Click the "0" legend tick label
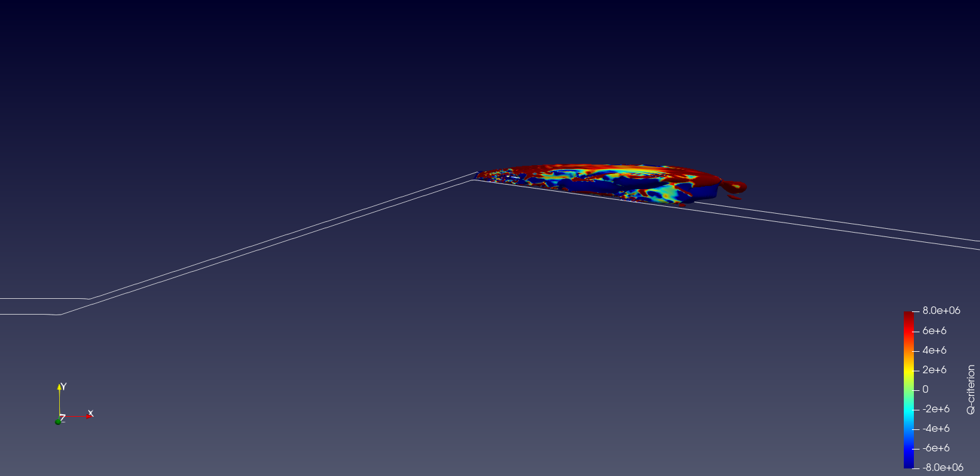This screenshot has width=980, height=476. pyautogui.click(x=925, y=389)
